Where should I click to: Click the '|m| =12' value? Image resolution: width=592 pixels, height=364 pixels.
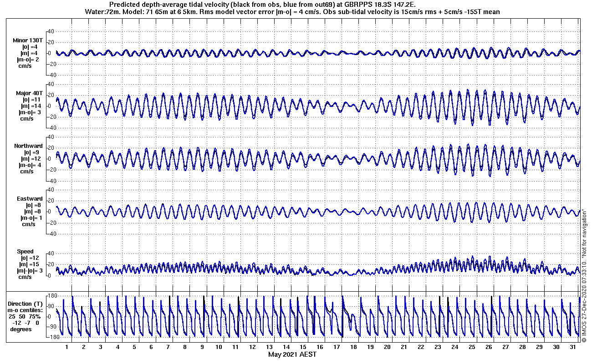tap(31, 159)
